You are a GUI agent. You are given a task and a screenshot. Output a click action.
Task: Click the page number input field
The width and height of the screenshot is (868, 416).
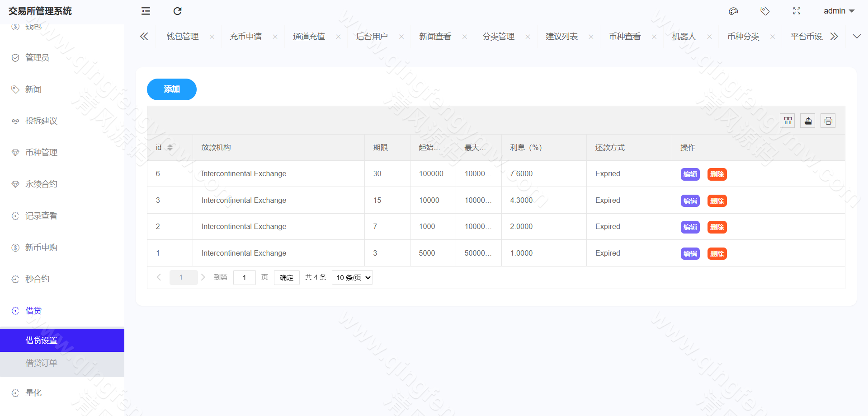coord(245,277)
